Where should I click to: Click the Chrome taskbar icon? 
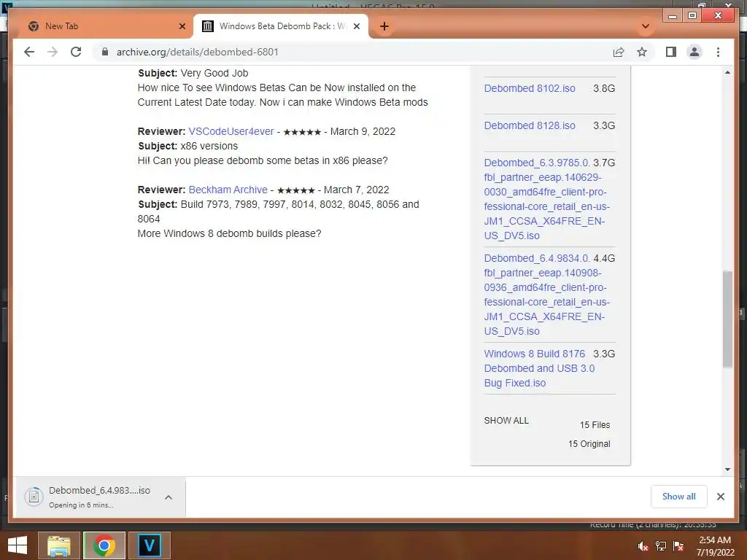(104, 545)
